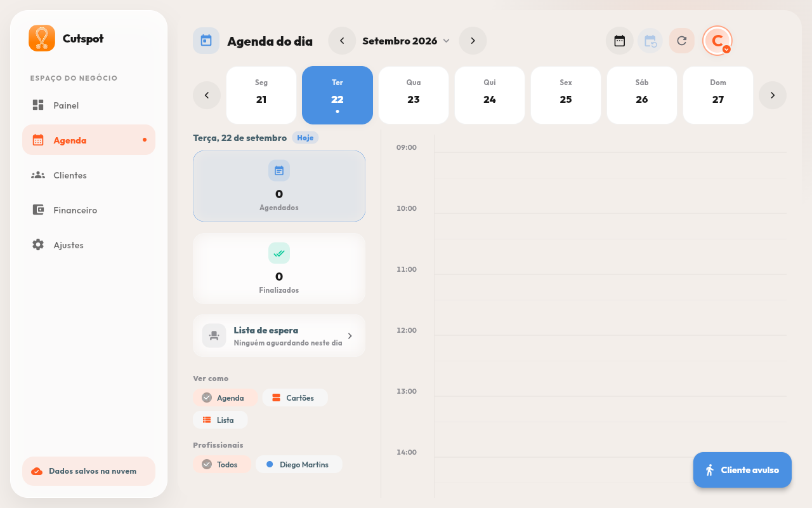Viewport: 812px width, 508px height.
Task: Click the 10:00 time label
Action: (407, 208)
